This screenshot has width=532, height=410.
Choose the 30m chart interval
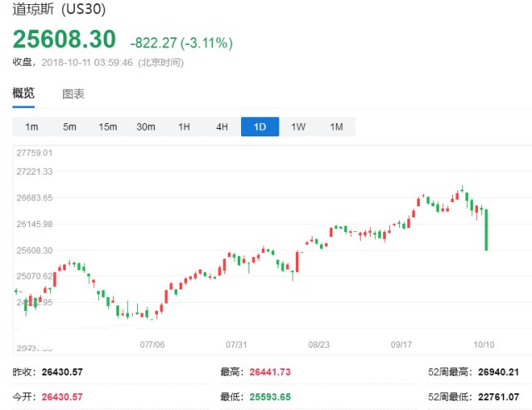pyautogui.click(x=146, y=126)
